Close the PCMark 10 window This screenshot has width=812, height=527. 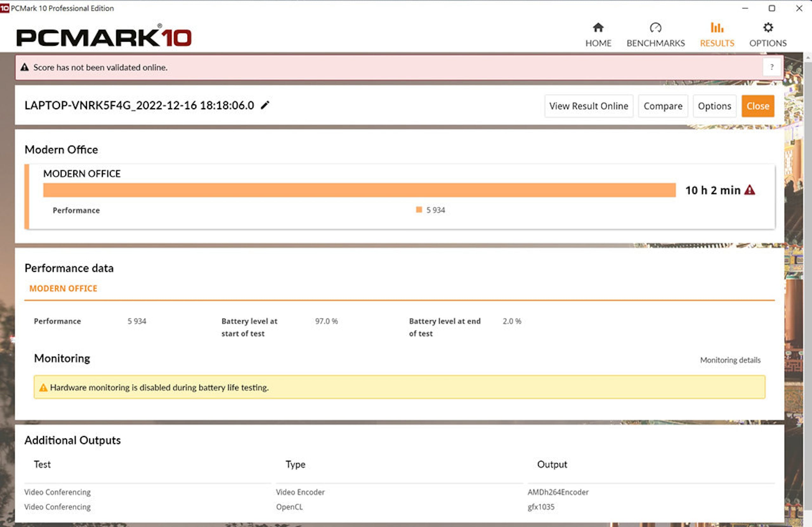click(x=799, y=8)
